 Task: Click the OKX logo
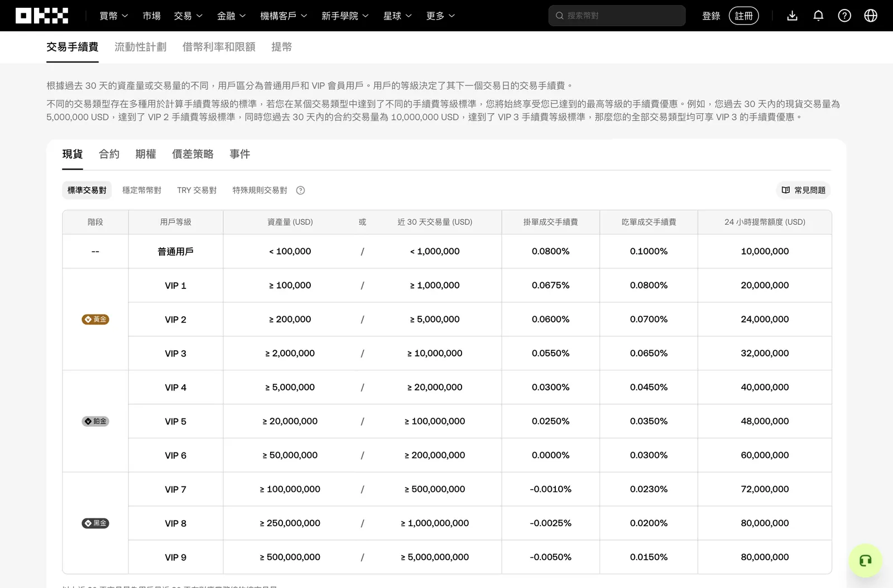(x=42, y=16)
